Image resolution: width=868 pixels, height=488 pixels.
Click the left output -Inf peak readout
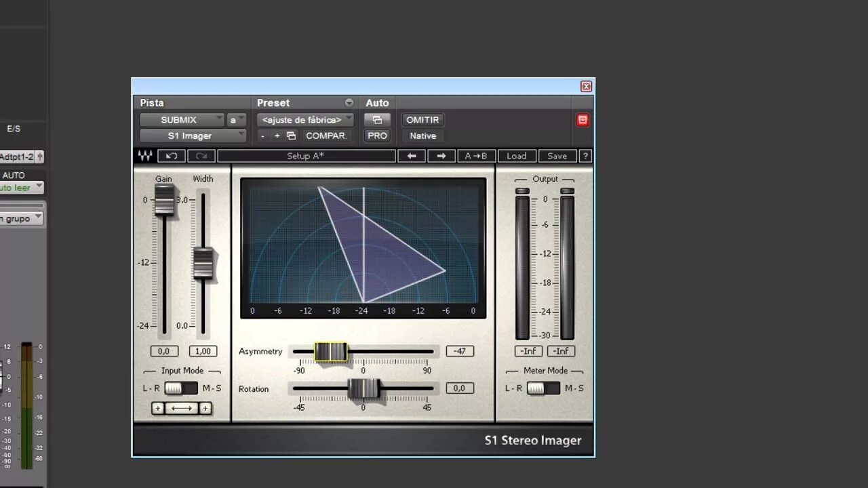coord(529,351)
